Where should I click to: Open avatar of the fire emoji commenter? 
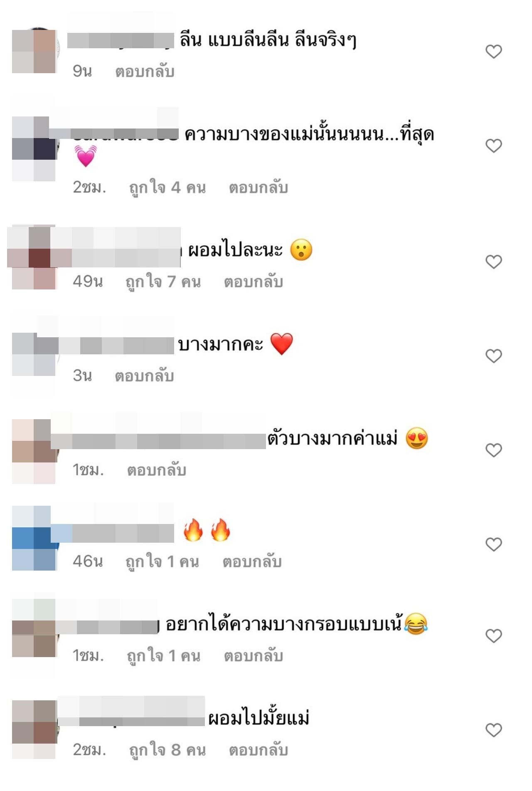[x=34, y=538]
